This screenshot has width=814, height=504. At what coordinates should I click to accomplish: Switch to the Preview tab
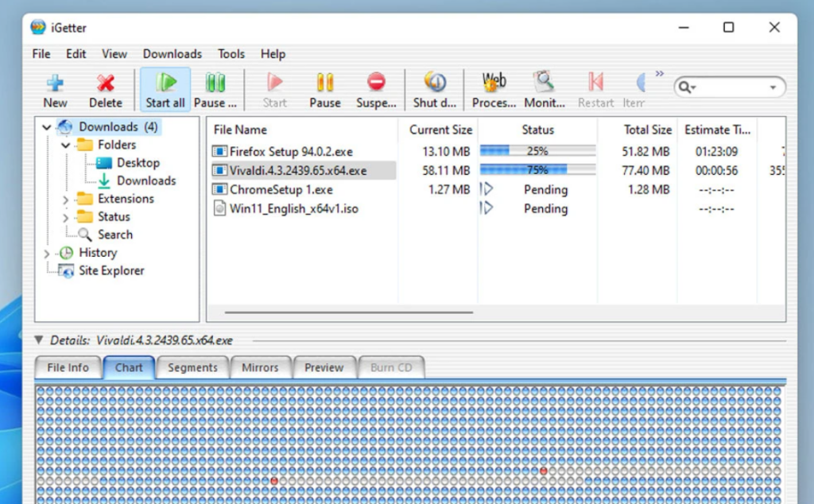324,367
